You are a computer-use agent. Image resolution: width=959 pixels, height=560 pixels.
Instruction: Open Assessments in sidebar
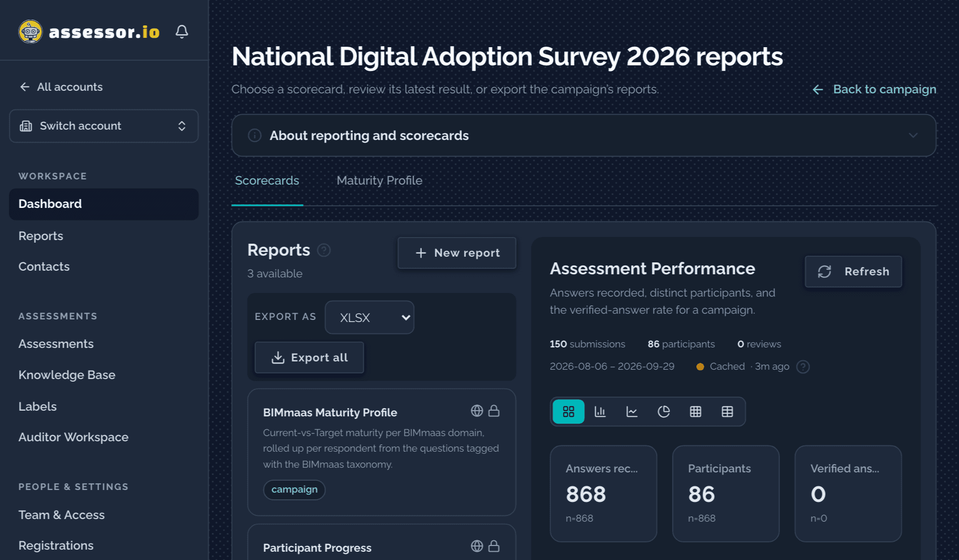(x=56, y=344)
